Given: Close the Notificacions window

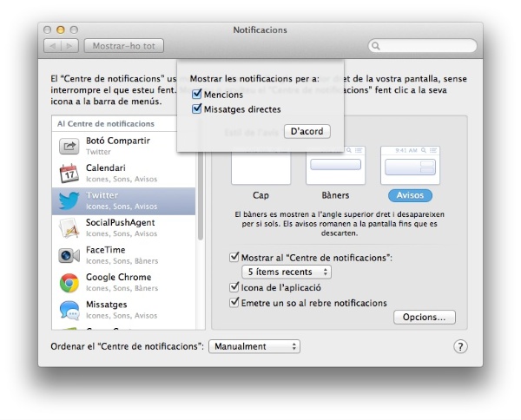Looking at the screenshot, I should click(x=47, y=30).
